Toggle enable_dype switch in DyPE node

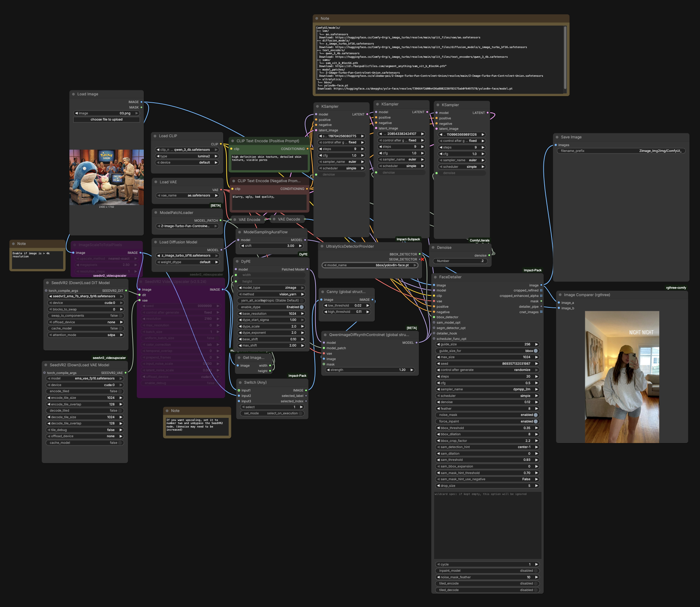tap(301, 307)
